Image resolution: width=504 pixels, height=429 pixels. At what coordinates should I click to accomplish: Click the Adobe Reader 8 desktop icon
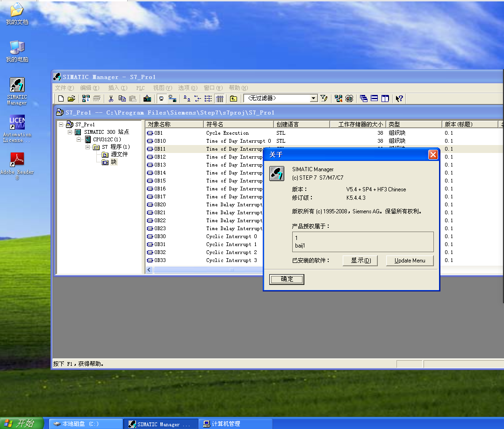pos(17,166)
